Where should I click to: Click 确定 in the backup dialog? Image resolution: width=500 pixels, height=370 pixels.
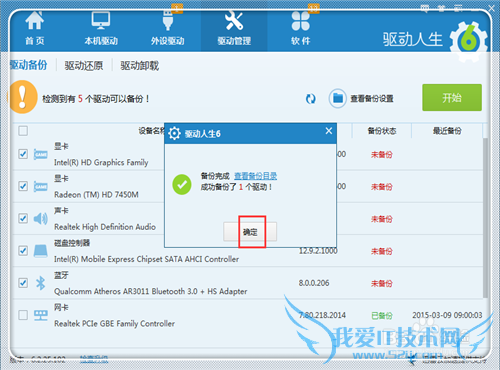click(x=250, y=232)
